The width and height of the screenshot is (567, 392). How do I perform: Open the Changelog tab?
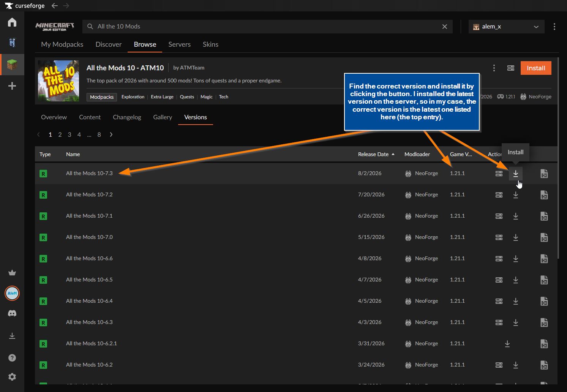127,117
